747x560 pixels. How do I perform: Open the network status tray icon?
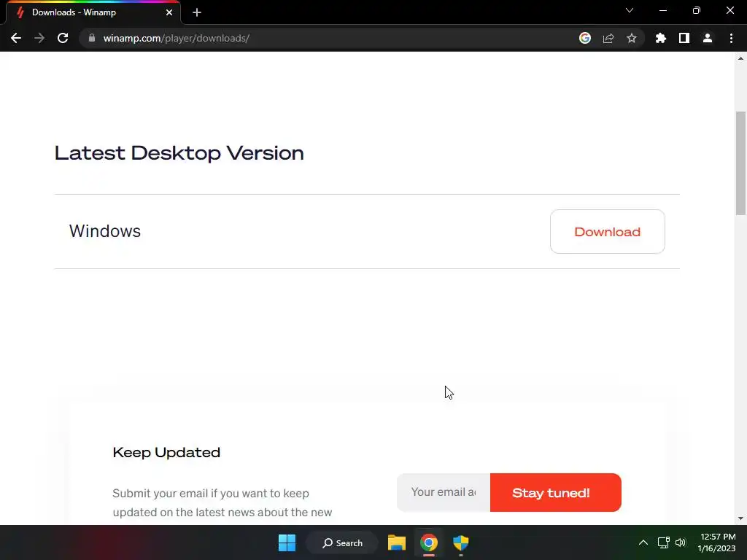point(664,542)
